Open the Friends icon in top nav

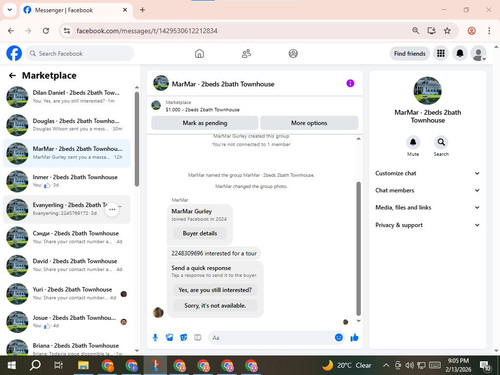(246, 53)
